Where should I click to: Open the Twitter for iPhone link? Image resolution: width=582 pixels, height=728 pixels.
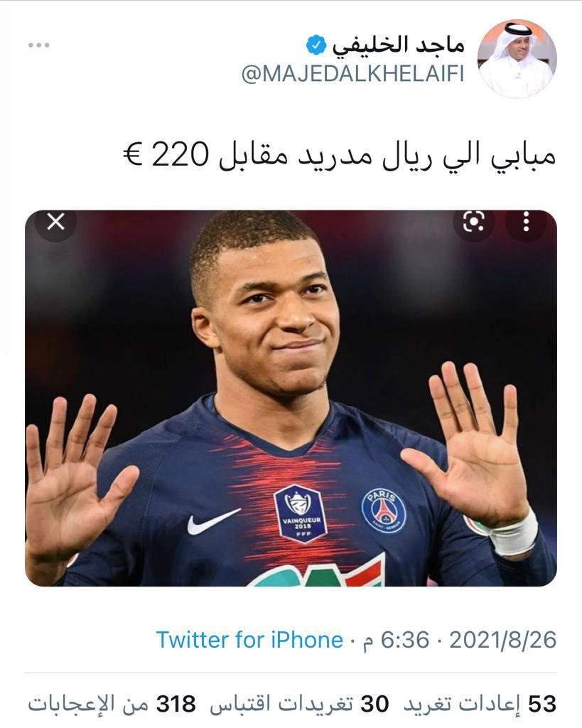pyautogui.click(x=249, y=640)
